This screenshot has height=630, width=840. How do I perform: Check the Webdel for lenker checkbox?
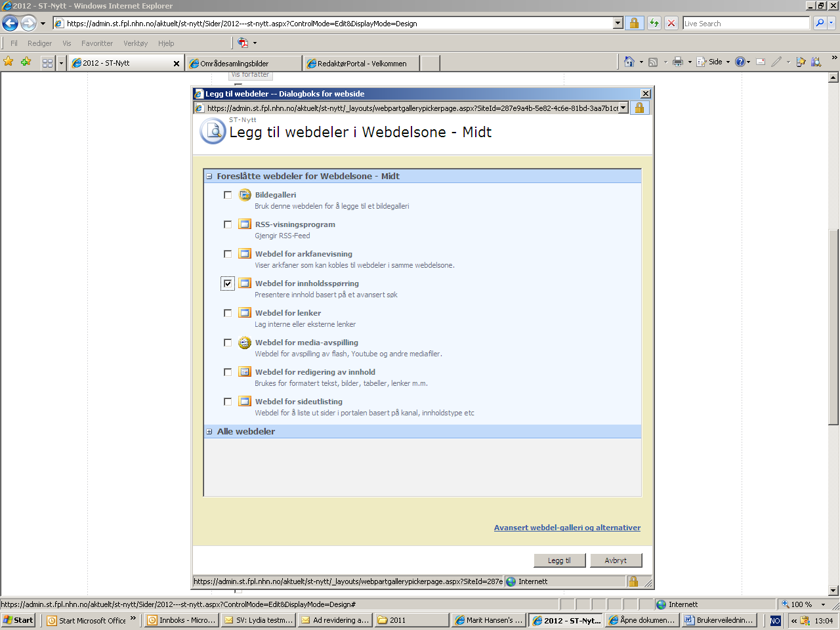(x=228, y=313)
